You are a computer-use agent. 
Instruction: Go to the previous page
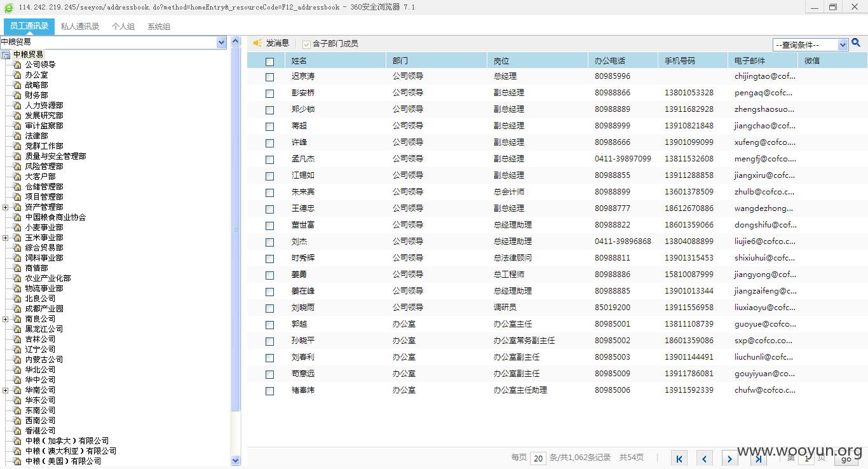point(705,459)
